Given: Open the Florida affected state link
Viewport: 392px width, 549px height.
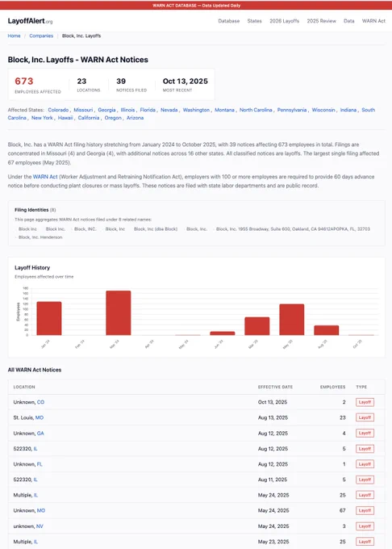Looking at the screenshot, I should tap(148, 110).
